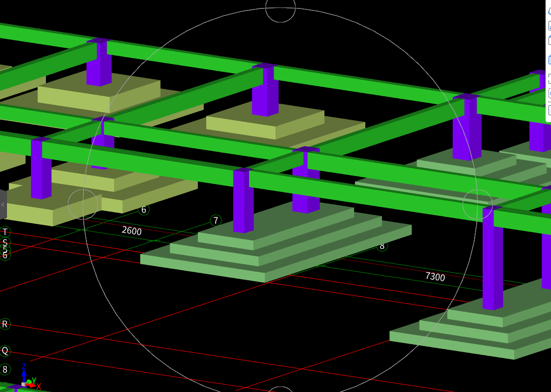The height and width of the screenshot is (392, 551).
Task: Select the tall purple column on the bottom-right footing
Action: click(x=493, y=258)
